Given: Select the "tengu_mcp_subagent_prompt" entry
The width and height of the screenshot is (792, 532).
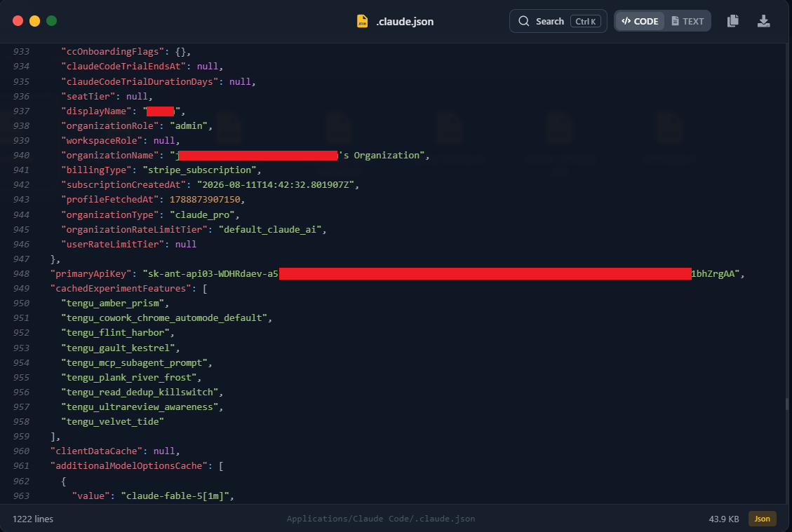Looking at the screenshot, I should point(135,362).
